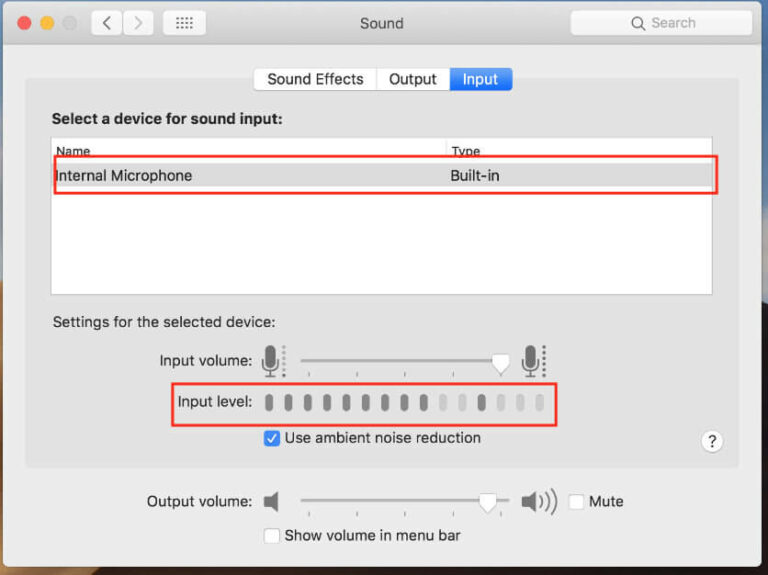Click the Input volume slider thumb
The width and height of the screenshot is (768, 575).
pyautogui.click(x=501, y=363)
